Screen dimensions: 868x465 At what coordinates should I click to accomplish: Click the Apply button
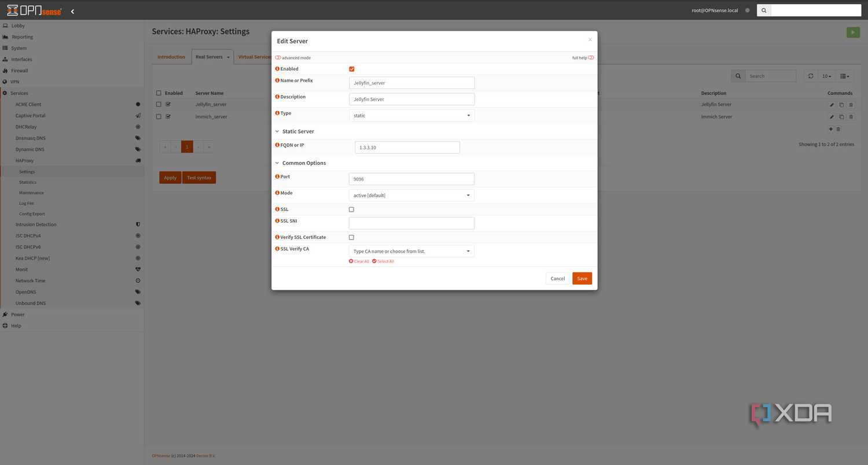170,178
